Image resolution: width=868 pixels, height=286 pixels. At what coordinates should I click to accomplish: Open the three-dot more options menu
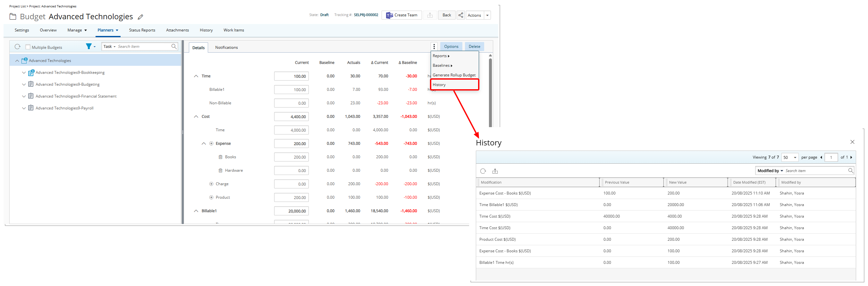point(434,47)
